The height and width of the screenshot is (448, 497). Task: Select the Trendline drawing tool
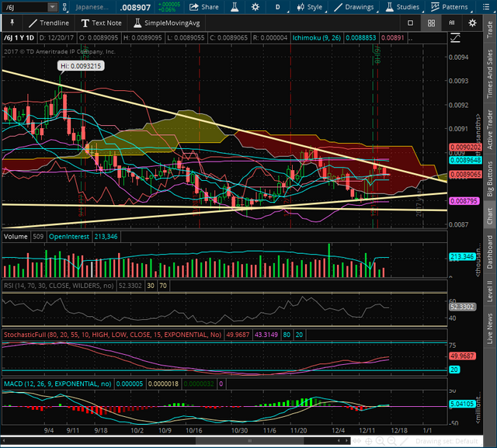tap(49, 23)
